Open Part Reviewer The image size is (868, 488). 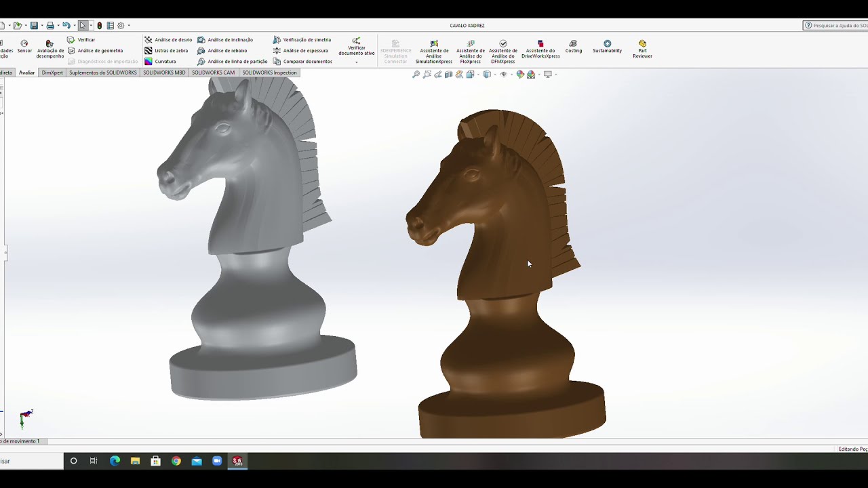642,49
